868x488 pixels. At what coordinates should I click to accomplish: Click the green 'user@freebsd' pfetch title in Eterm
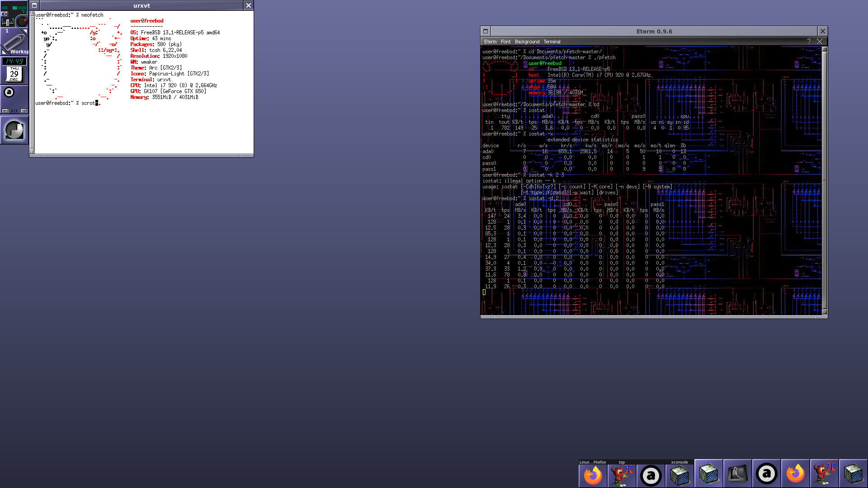coord(545,63)
